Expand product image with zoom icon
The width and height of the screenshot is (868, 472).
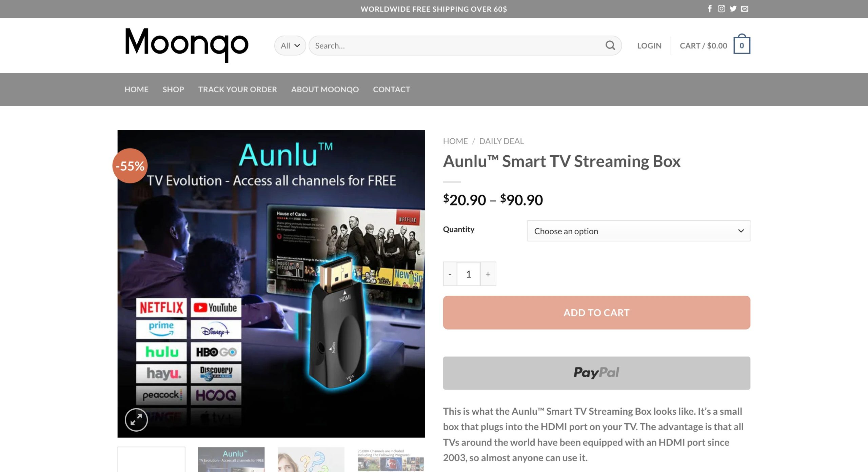136,420
